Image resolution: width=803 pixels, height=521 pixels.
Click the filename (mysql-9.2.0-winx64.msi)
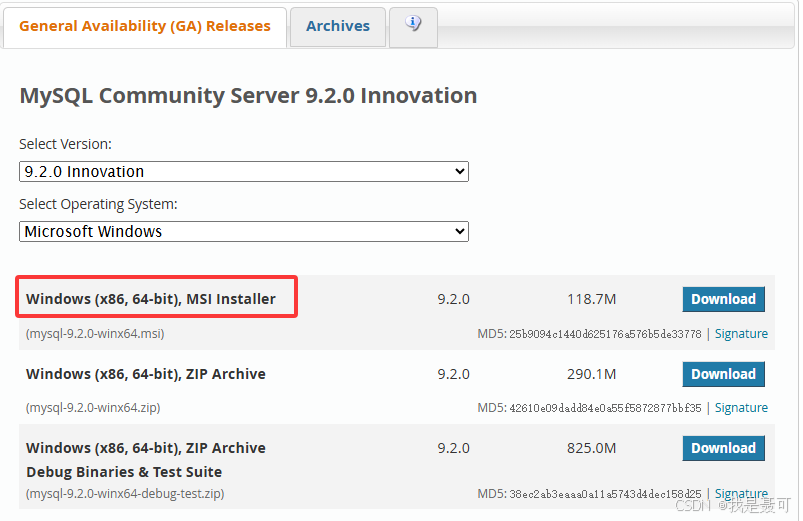95,334
